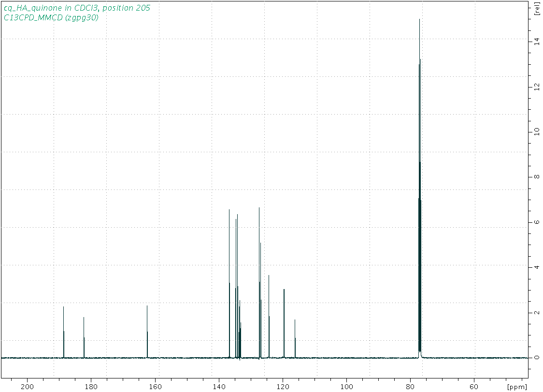543x392 pixels.
Task: Click the title text 'cq_HA_quinone in CDCl3, position 205'
Action: (x=77, y=8)
